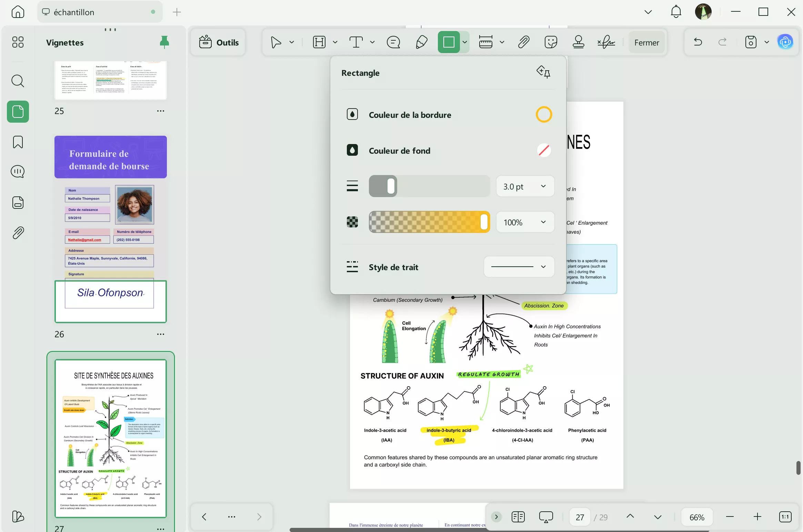Open bookmarks panel in left sidebar
The height and width of the screenshot is (532, 803).
click(18, 142)
